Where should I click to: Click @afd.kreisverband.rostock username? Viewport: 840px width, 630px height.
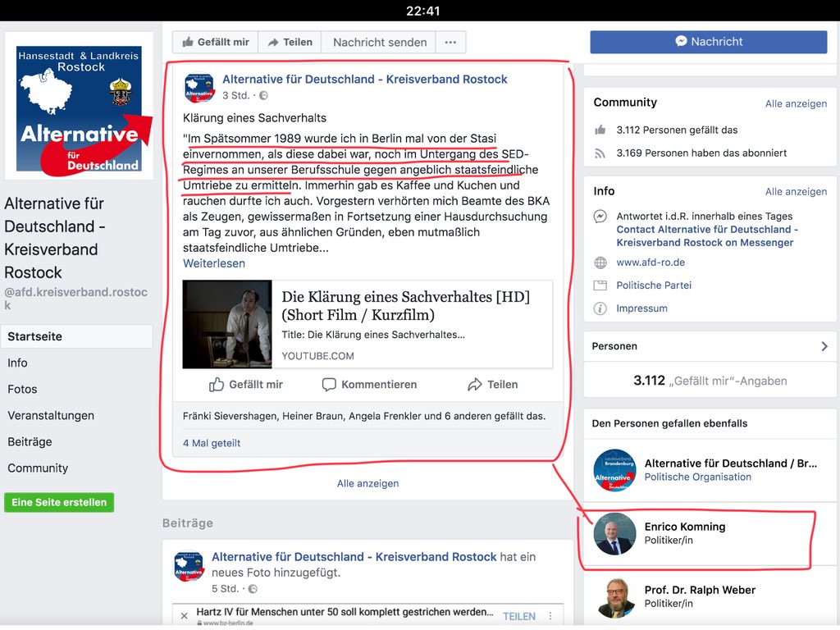click(75, 299)
